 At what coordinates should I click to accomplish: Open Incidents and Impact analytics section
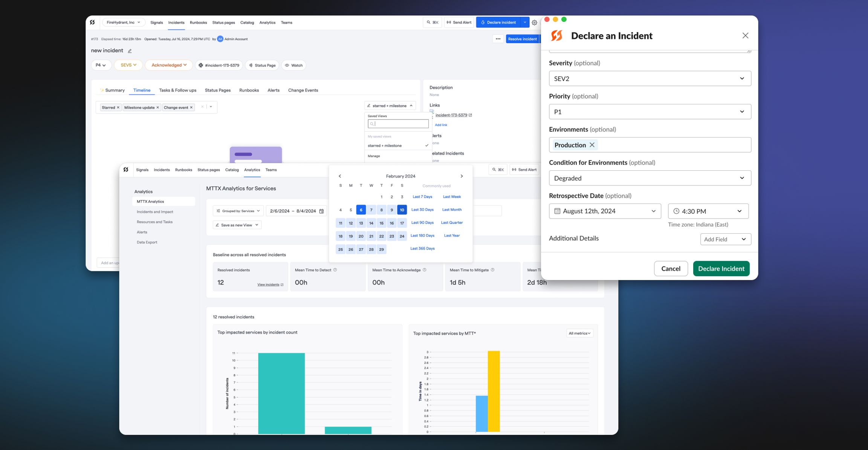tap(155, 212)
